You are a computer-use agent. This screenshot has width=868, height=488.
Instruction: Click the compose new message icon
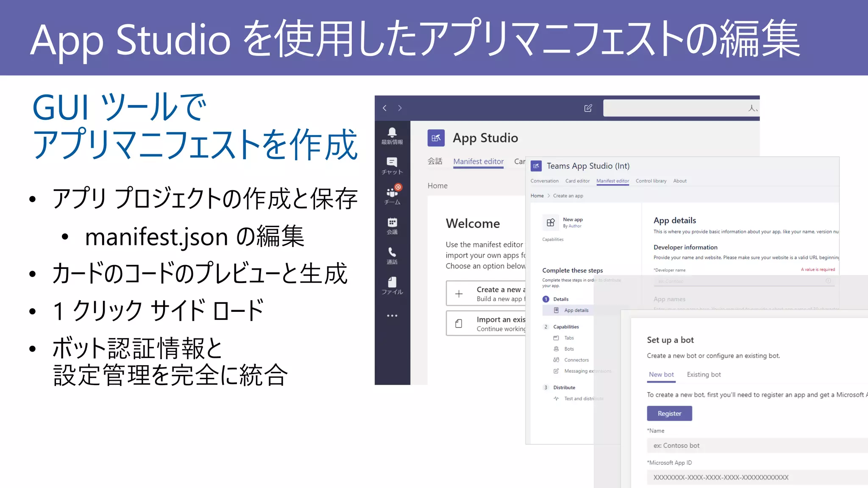(588, 108)
